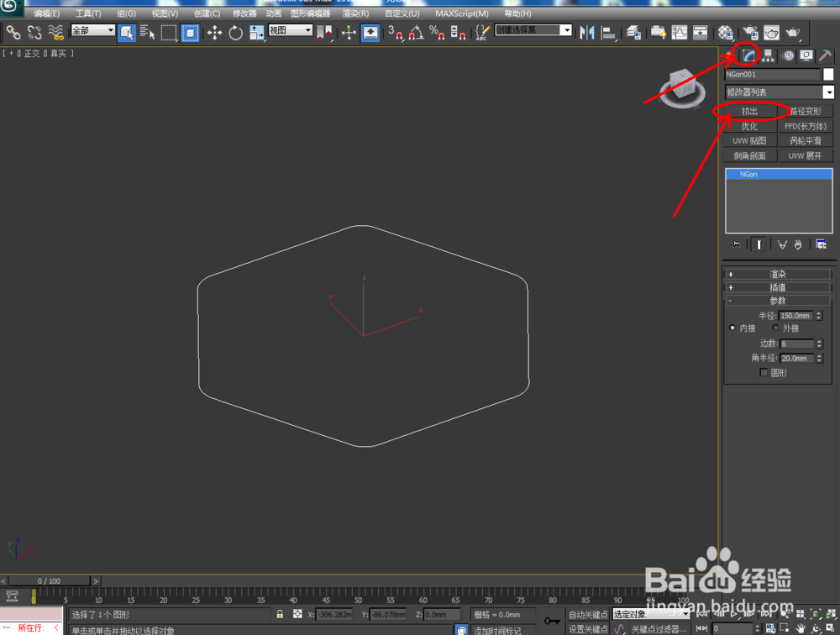
Task: Open the 渲染(R) menu
Action: coord(355,13)
